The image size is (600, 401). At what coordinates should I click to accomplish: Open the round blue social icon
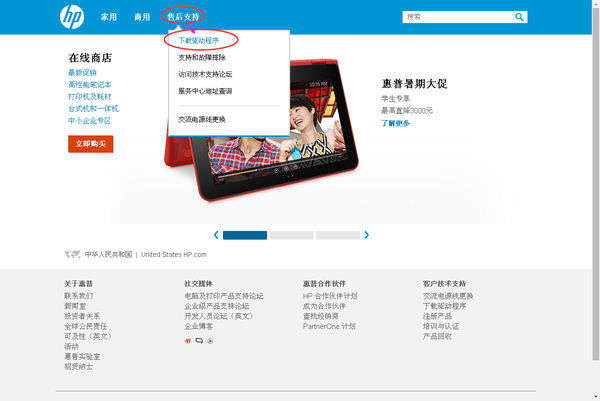tap(210, 341)
